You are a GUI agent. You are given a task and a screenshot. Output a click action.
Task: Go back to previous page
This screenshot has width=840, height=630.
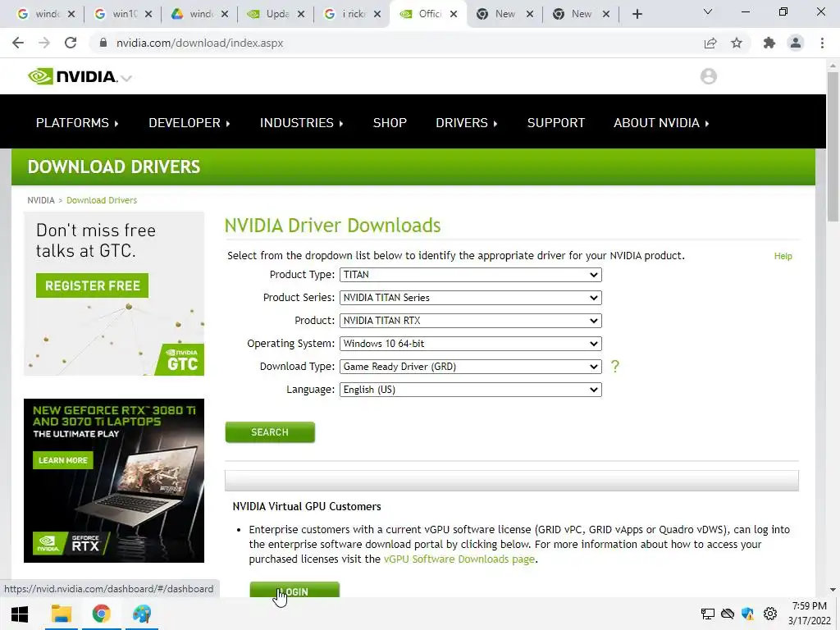18,43
